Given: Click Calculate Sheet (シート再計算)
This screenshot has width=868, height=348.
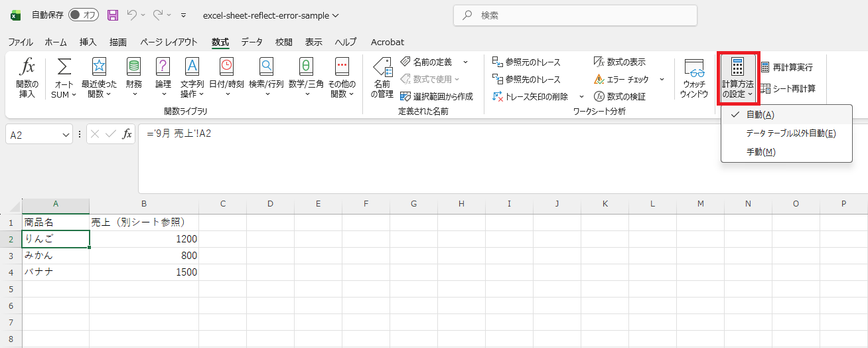Looking at the screenshot, I should click(x=787, y=88).
